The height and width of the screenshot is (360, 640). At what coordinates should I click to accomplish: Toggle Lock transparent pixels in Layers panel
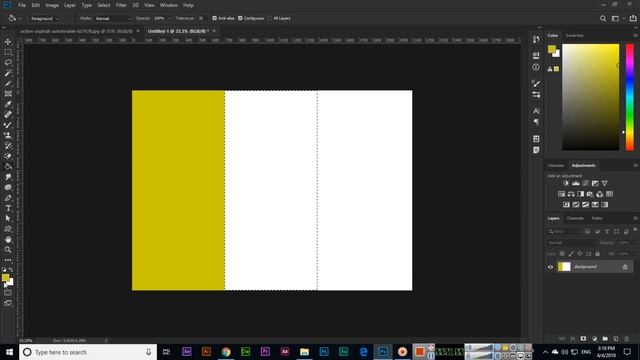point(562,253)
